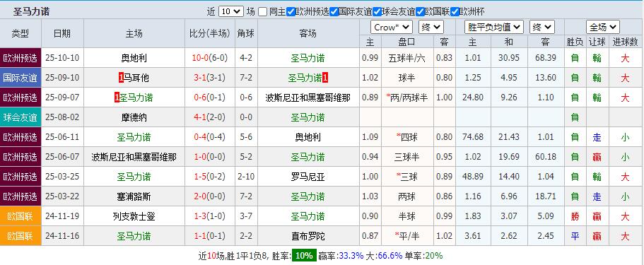This screenshot has height=265, width=644.
Task: Click the 平 result in the 直布罗陀 row
Action: coord(575,236)
